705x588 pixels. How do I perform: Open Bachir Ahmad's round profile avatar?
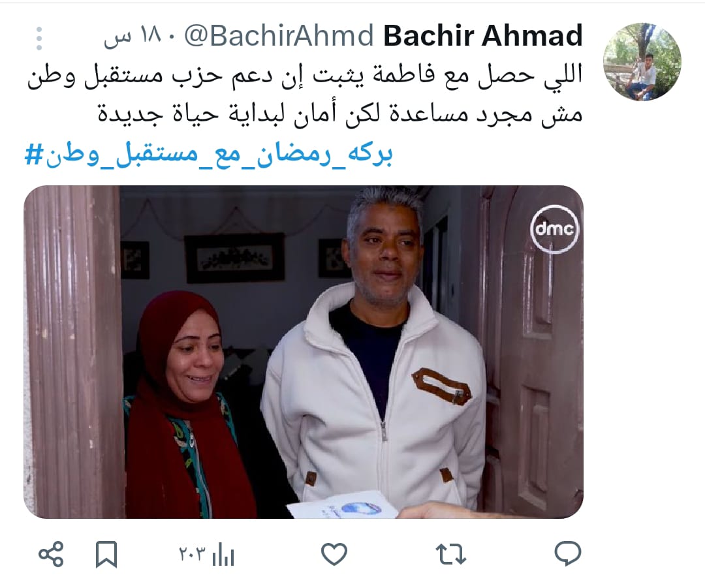[642, 61]
